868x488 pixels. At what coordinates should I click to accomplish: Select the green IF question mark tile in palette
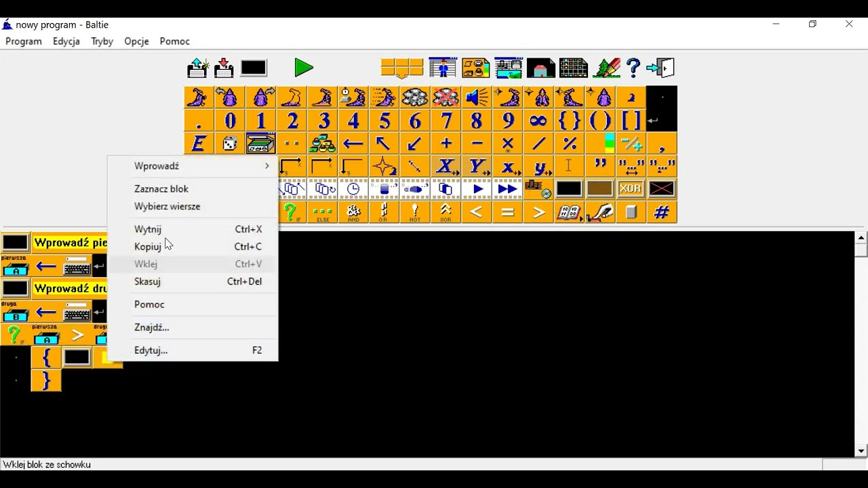[x=292, y=212]
